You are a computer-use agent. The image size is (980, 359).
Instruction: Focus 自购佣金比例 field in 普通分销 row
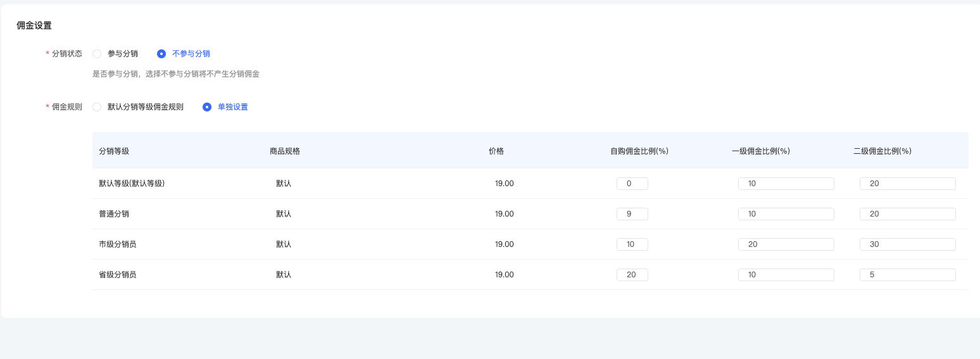(x=632, y=214)
